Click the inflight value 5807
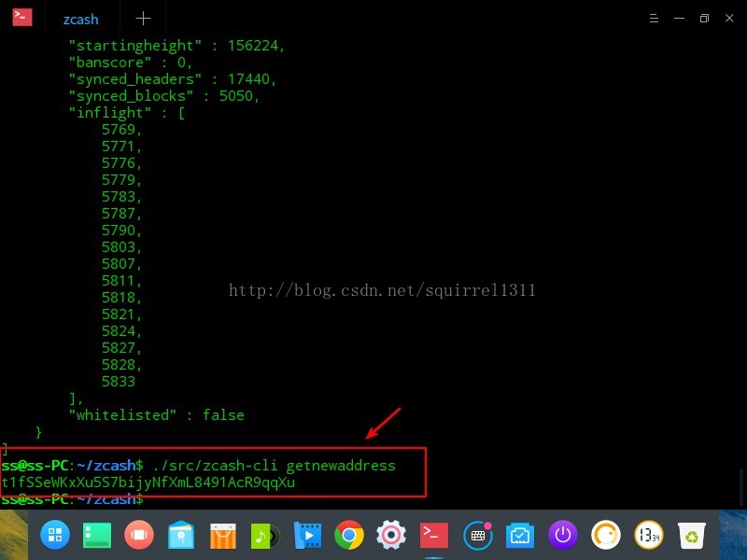 [x=121, y=264]
